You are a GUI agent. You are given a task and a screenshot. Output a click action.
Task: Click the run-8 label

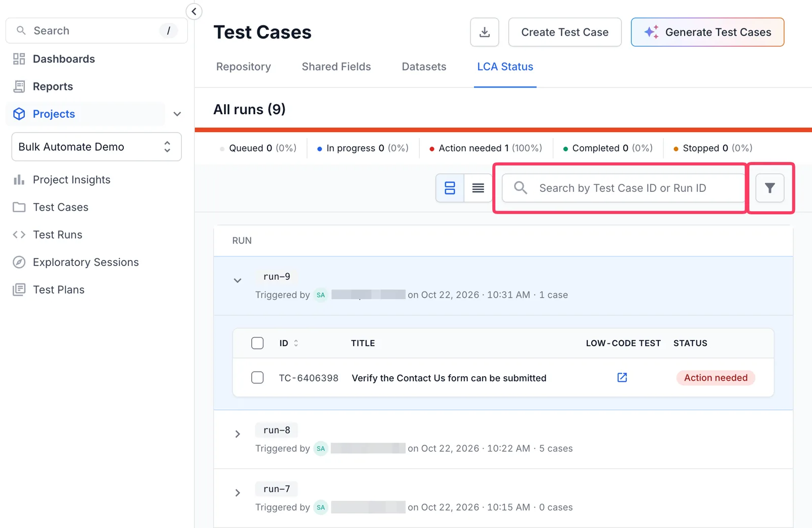[277, 430]
